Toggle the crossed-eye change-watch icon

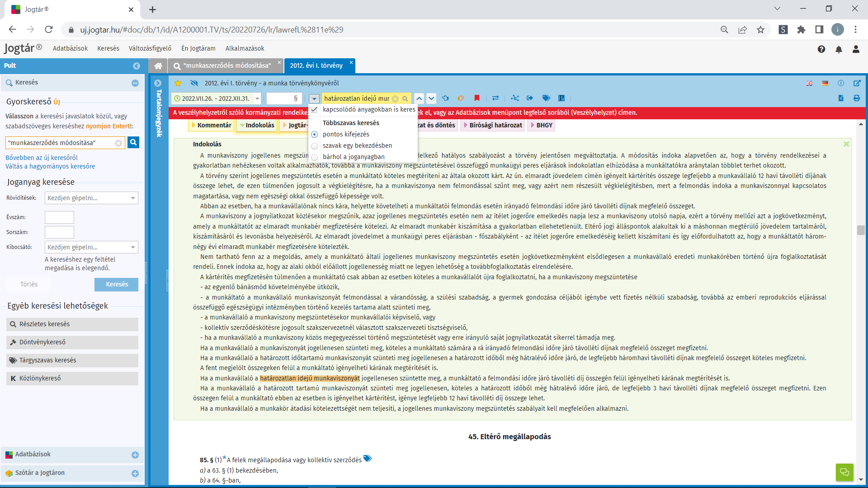(x=194, y=83)
